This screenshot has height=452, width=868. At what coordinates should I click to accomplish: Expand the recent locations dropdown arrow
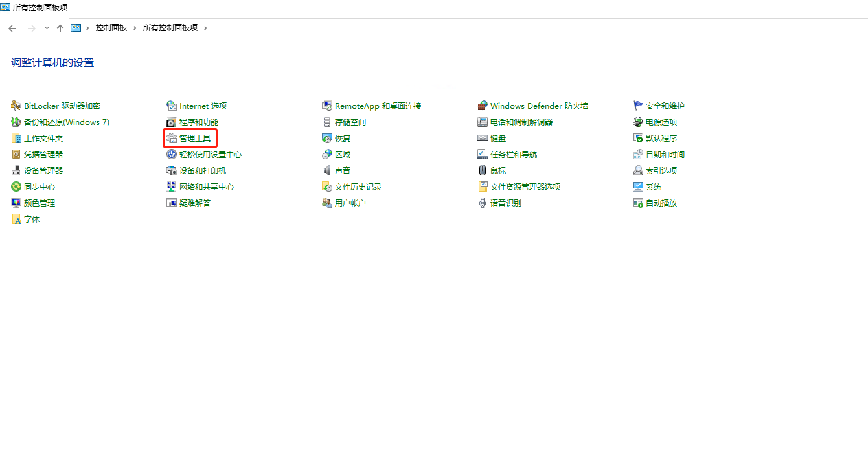click(x=47, y=28)
